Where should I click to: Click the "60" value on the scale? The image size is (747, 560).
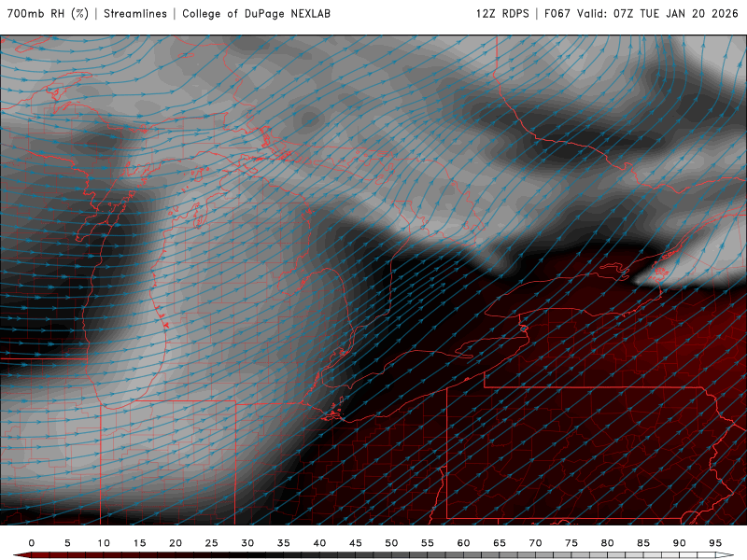[x=463, y=543]
